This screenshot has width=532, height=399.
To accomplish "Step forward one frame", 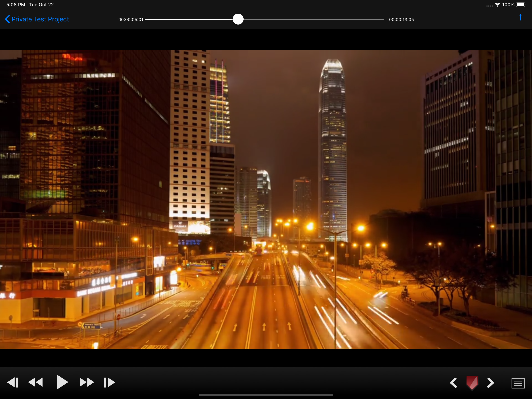I will point(109,382).
